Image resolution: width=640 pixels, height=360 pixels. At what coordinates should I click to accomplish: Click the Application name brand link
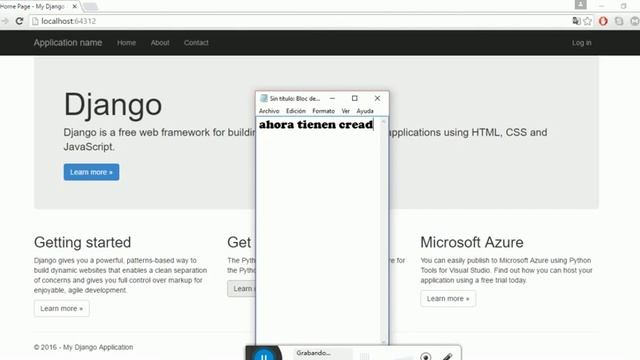tap(68, 42)
